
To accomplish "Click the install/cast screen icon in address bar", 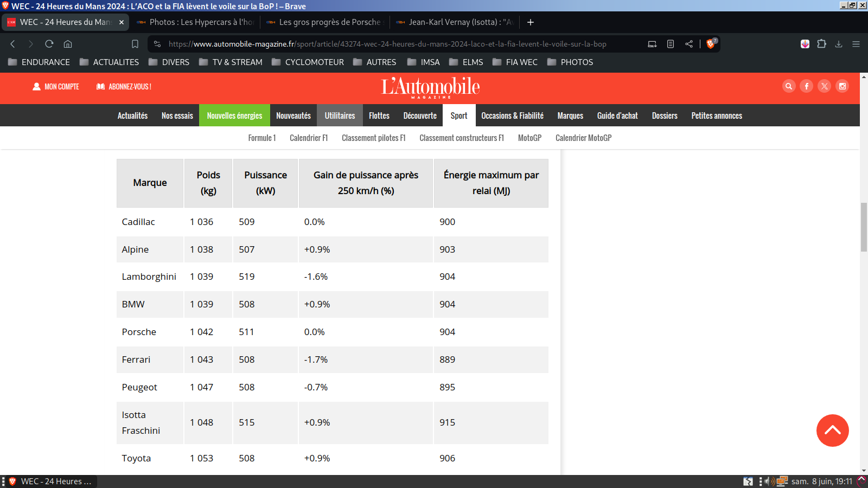I will coord(652,44).
